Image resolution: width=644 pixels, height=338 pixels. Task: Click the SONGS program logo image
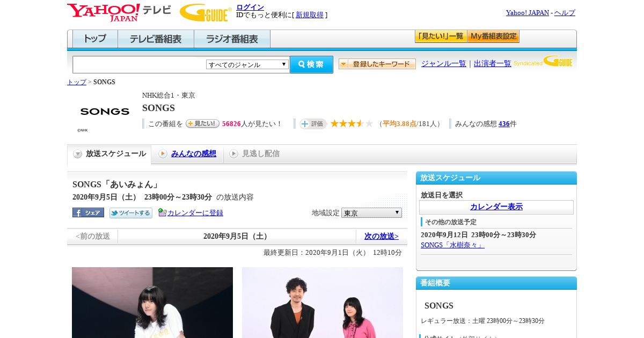pos(105,112)
